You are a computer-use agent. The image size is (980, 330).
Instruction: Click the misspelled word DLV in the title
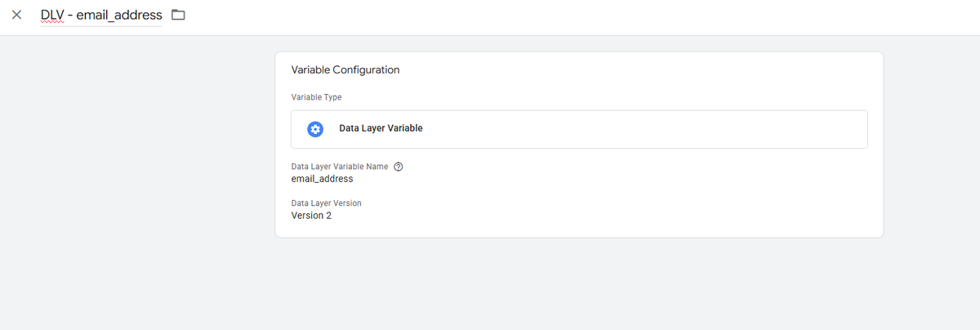(52, 16)
